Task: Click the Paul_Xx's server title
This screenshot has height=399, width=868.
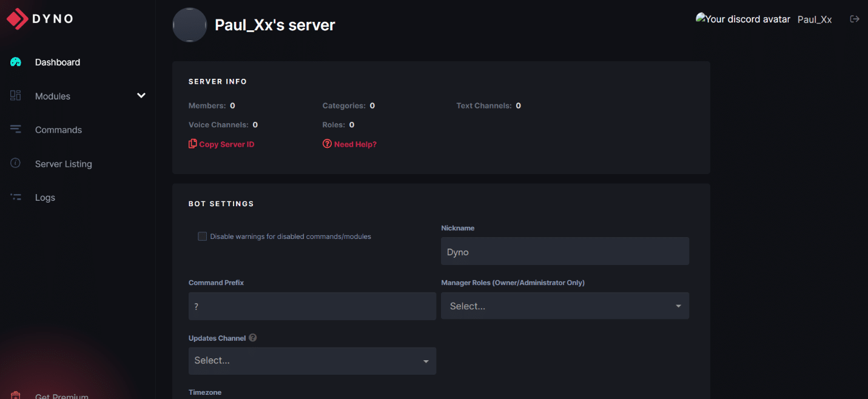Action: [275, 25]
